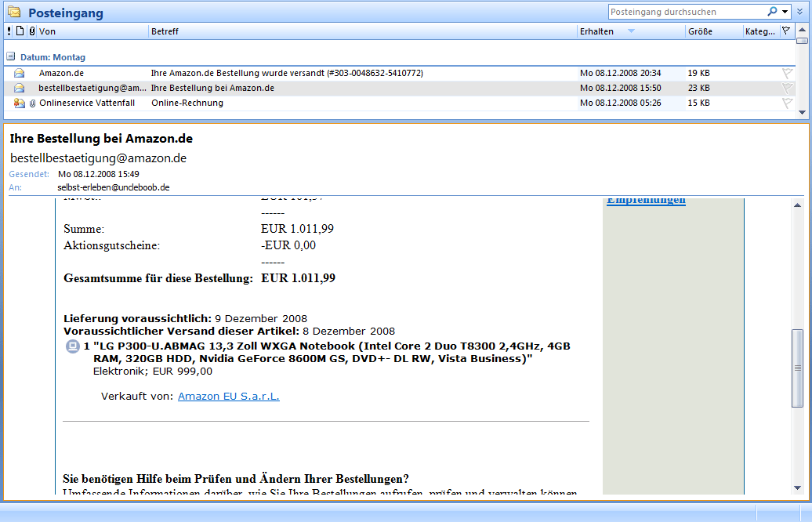The image size is (812, 522).
Task: Toggle sort direction arrow on Erhalten
Action: pos(631,31)
